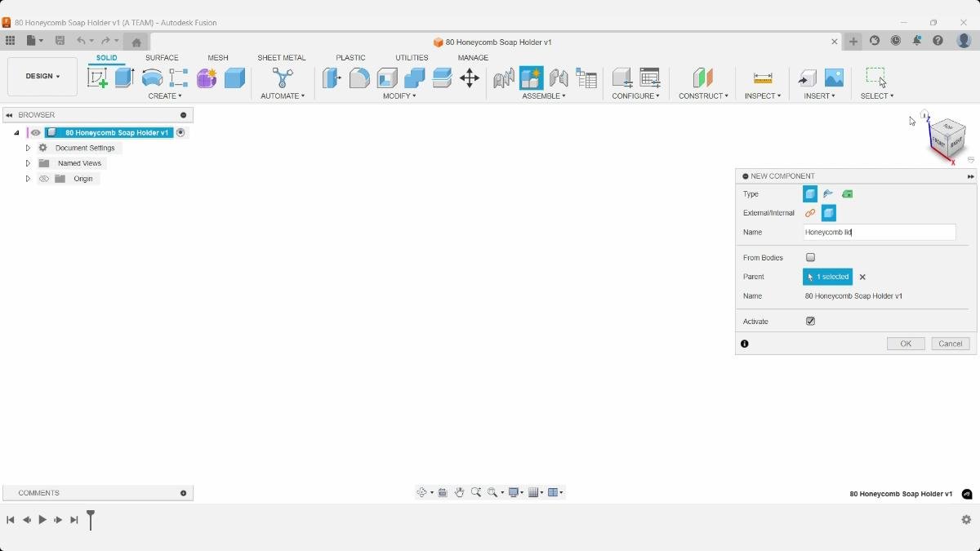The height and width of the screenshot is (551, 980).
Task: Open the SELECT dropdown menu
Action: pos(877,96)
